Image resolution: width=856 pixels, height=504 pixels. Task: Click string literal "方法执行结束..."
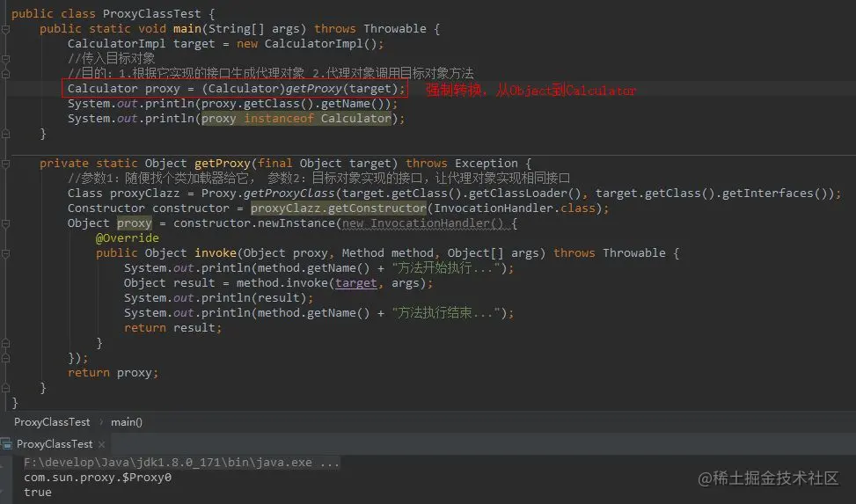(x=446, y=313)
